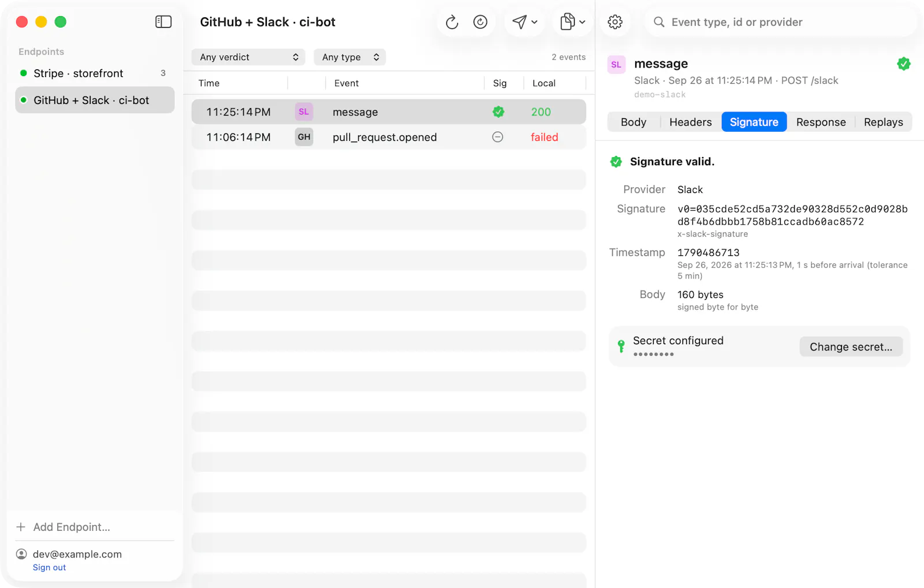Viewport: 924px width, 588px height.
Task: Click the Local column header
Action: point(544,83)
